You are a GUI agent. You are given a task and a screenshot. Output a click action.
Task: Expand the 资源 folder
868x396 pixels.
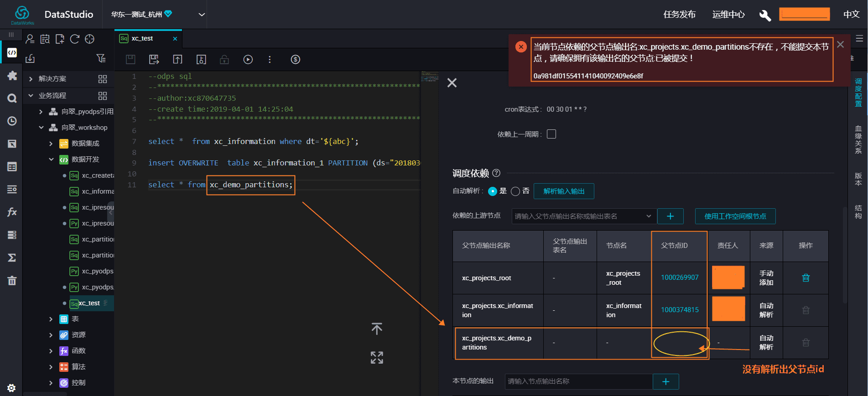51,335
